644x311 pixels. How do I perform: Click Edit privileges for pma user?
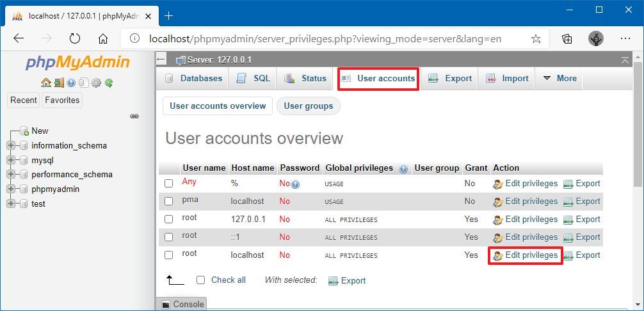526,202
